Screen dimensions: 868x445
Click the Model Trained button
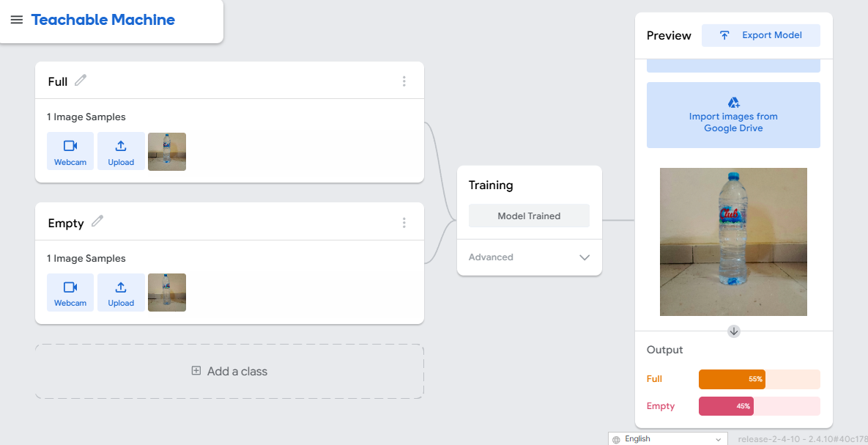tap(529, 216)
